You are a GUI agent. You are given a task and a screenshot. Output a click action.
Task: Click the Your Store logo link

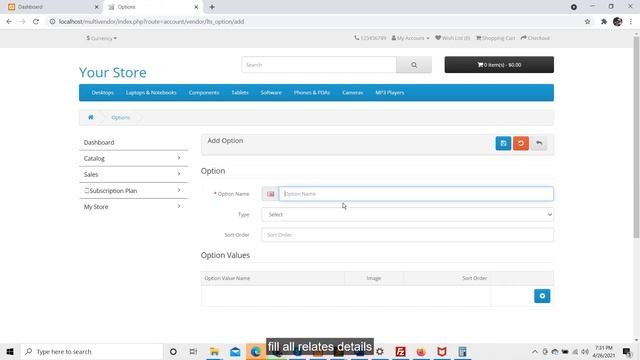113,72
